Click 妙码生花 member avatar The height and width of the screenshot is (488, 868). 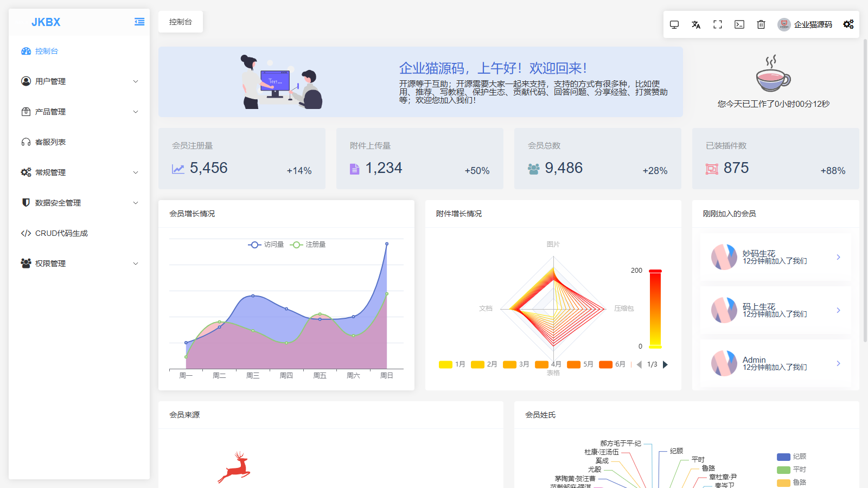[724, 257]
